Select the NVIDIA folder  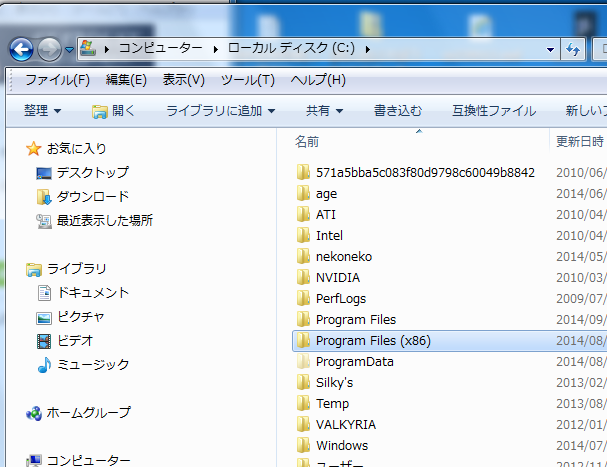coord(338,278)
